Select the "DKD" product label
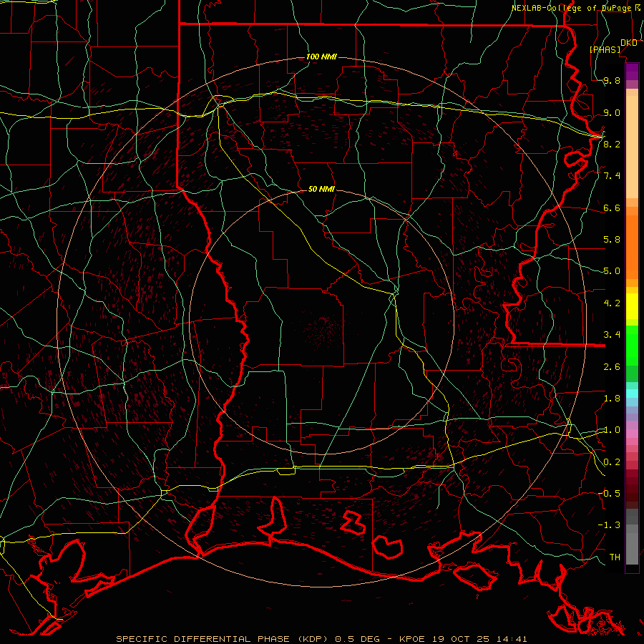 tap(628, 43)
